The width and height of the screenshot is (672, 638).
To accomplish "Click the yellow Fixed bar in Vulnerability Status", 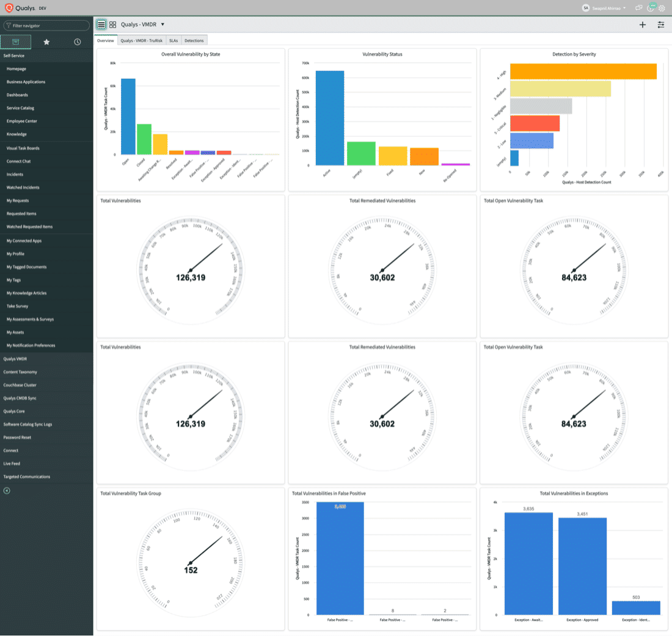I will [x=393, y=156].
